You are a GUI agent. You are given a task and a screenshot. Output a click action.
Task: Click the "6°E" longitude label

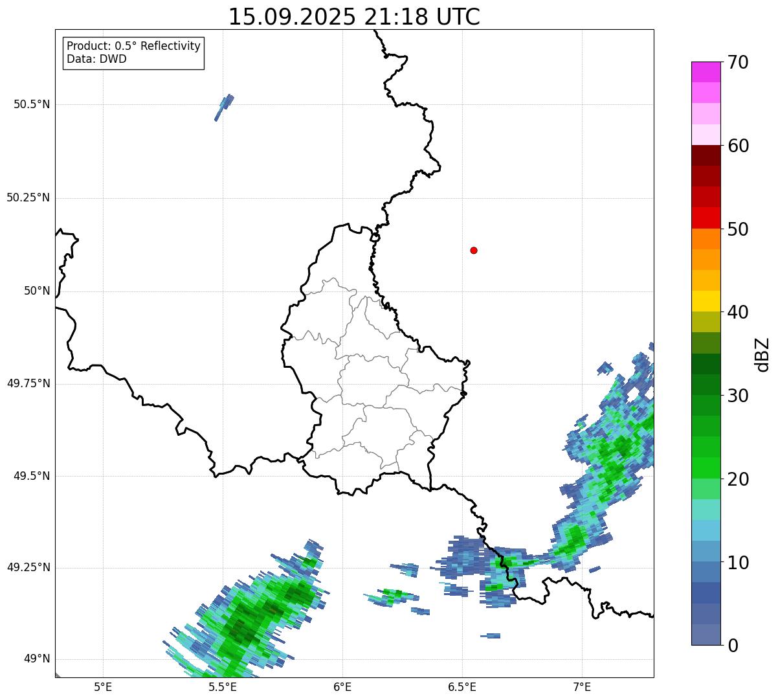point(342,686)
